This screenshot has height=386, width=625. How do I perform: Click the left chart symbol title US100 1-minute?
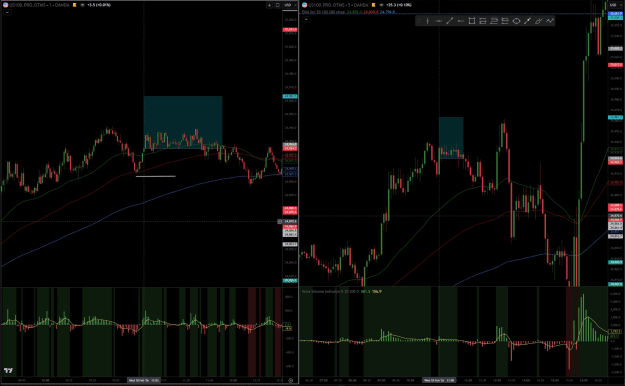tap(38, 5)
